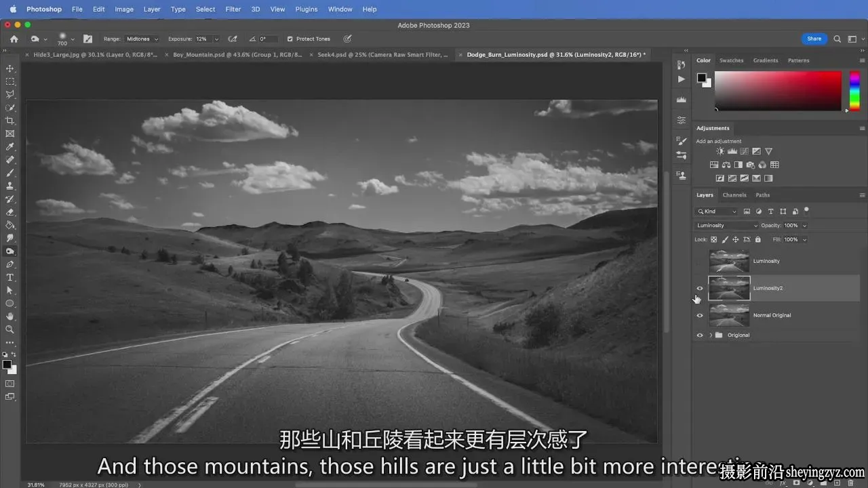This screenshot has height=488, width=868.
Task: Click the Home icon in options bar
Action: click(14, 39)
